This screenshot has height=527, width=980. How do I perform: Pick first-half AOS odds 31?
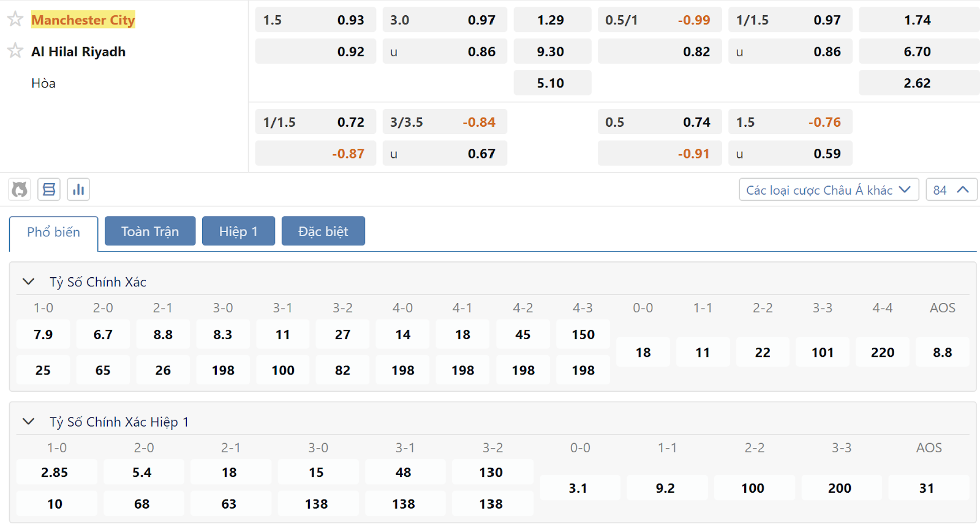click(x=929, y=488)
